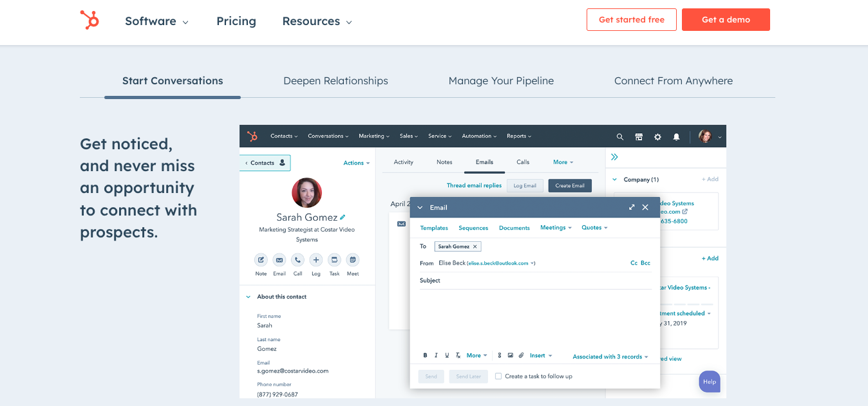Click the Note icon under Sarah Gomez
This screenshot has height=406, width=868.
click(261, 260)
